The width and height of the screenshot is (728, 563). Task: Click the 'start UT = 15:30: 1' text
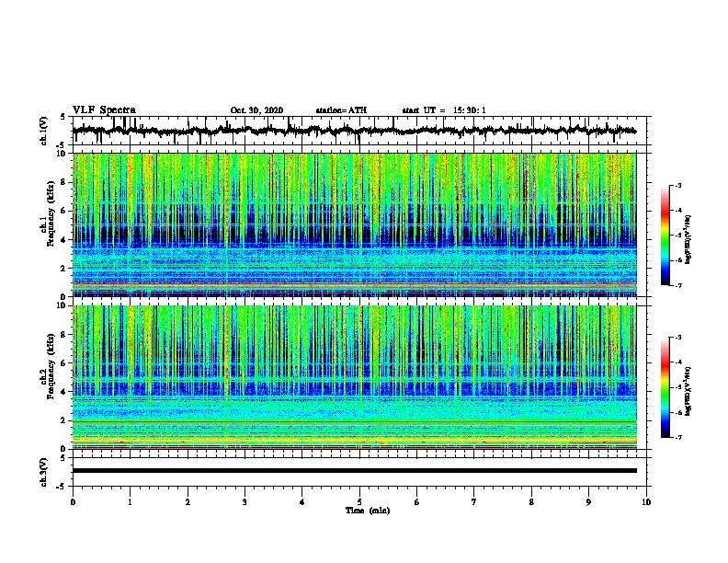click(x=444, y=110)
